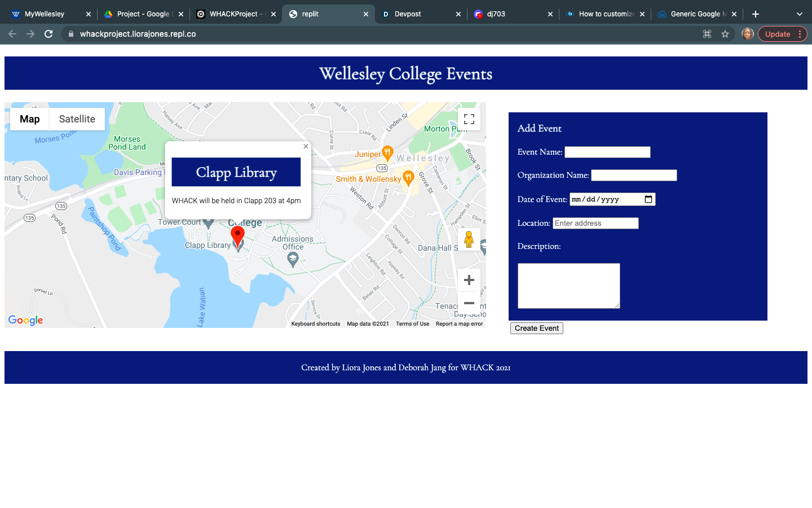The image size is (812, 508).
Task: Click the Create Event button
Action: [x=536, y=328]
